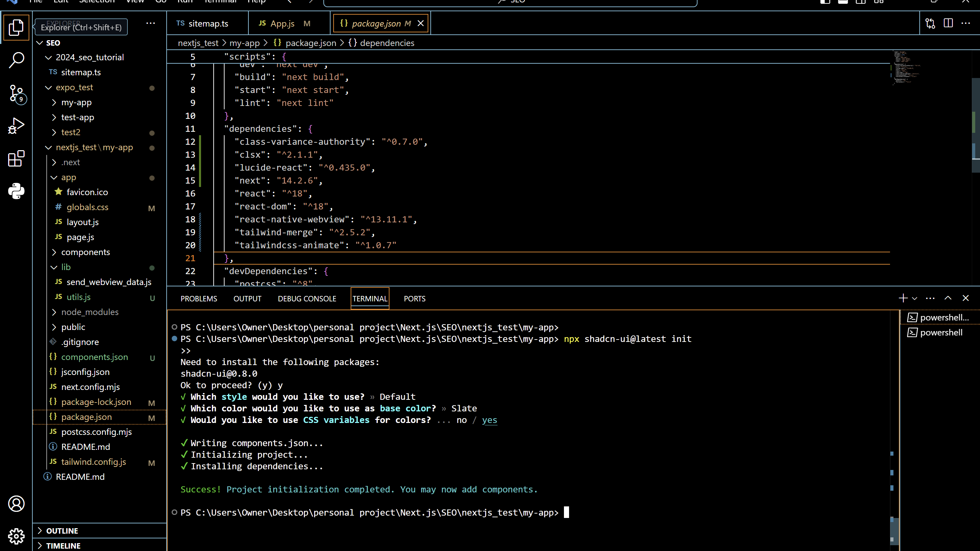Open Run and Debug view
The height and width of the screenshot is (551, 980).
coord(16,126)
